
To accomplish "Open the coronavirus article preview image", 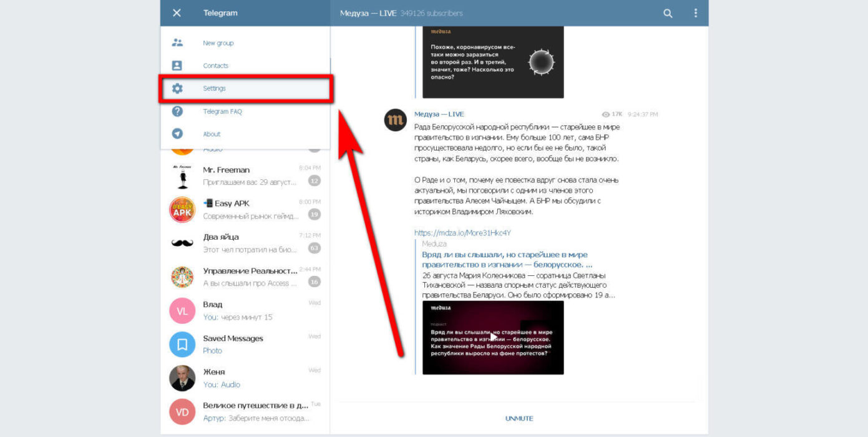I will click(493, 62).
